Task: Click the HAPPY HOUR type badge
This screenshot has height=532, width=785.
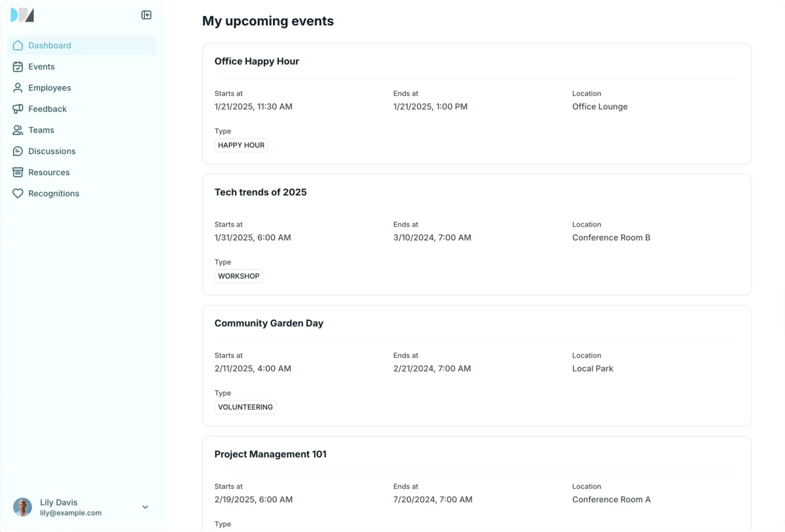Action: coord(241,145)
